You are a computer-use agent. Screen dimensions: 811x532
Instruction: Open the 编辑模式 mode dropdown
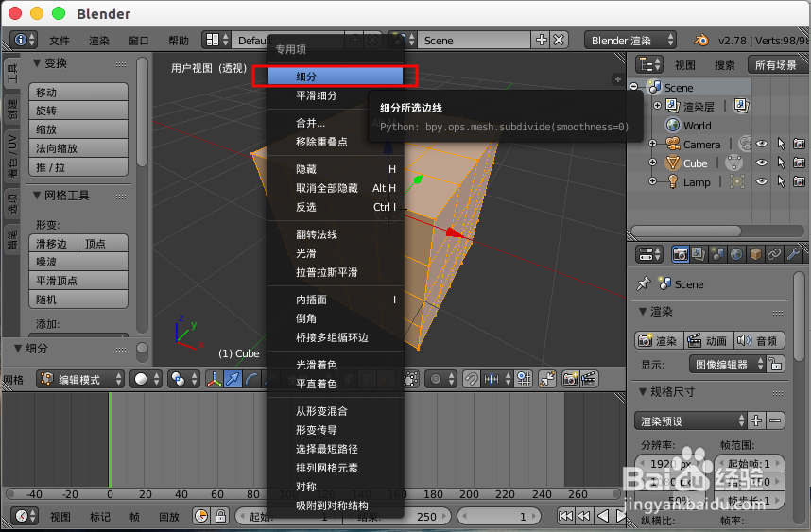tap(80, 380)
